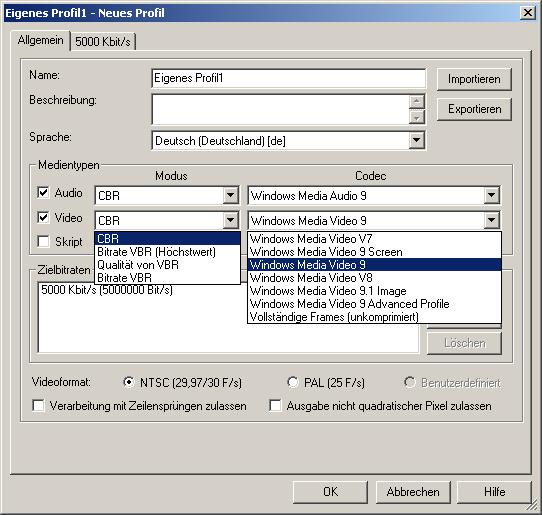This screenshot has width=542, height=515.
Task: Open the Audio Modus dropdown
Action: [x=231, y=196]
